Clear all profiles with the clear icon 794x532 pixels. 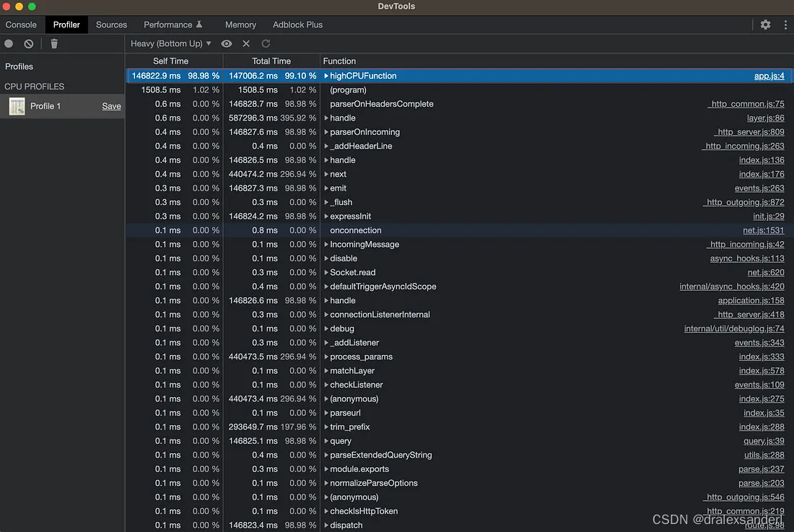pyautogui.click(x=28, y=44)
